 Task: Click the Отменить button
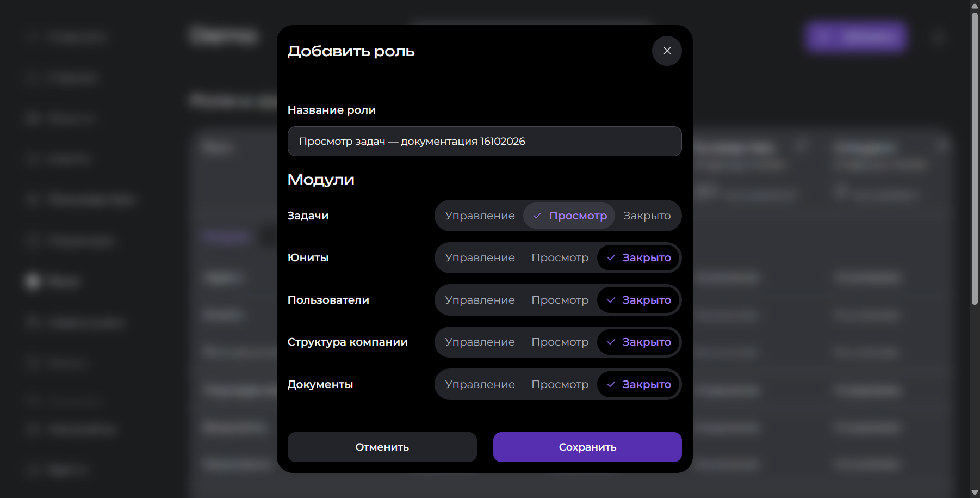pos(382,447)
